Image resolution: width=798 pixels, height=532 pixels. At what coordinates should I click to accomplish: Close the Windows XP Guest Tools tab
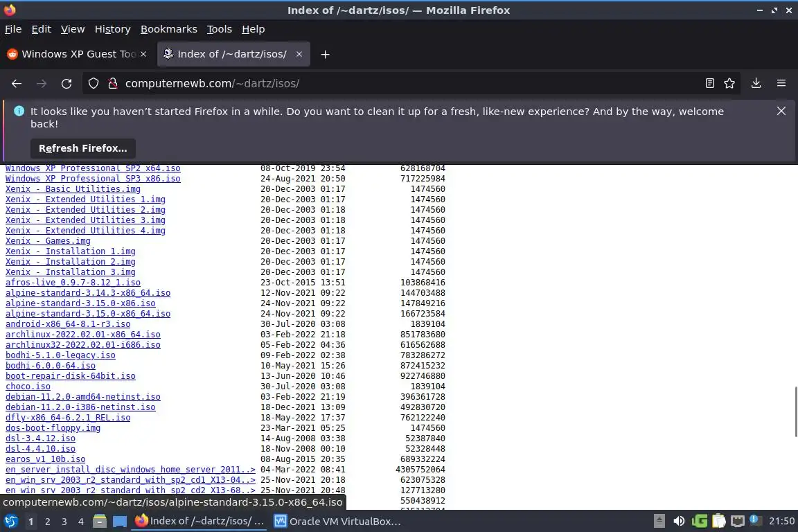pyautogui.click(x=143, y=54)
